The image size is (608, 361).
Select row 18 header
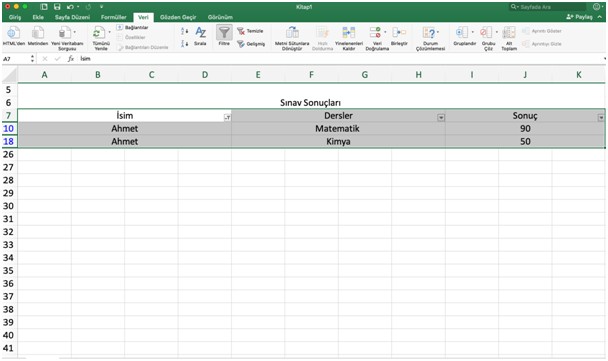tap(9, 141)
